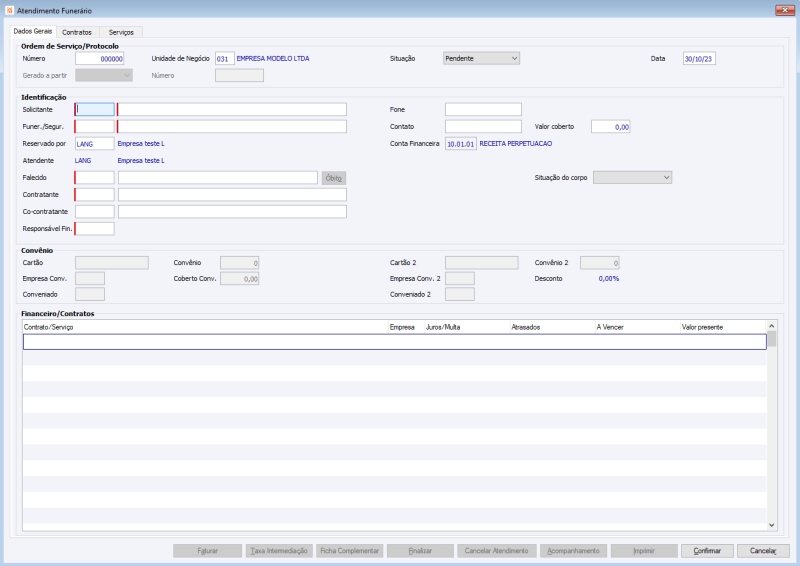Click the Convênio number field
This screenshot has width=800, height=566.
[240, 263]
